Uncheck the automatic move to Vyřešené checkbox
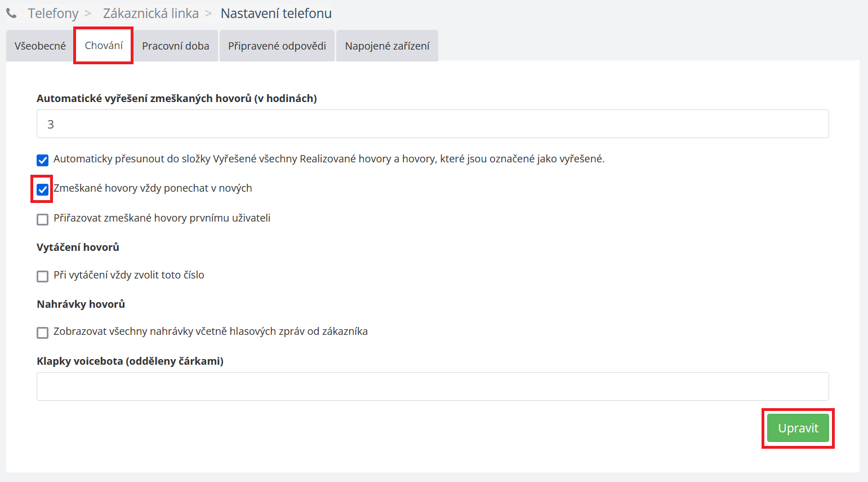 pyautogui.click(x=42, y=160)
